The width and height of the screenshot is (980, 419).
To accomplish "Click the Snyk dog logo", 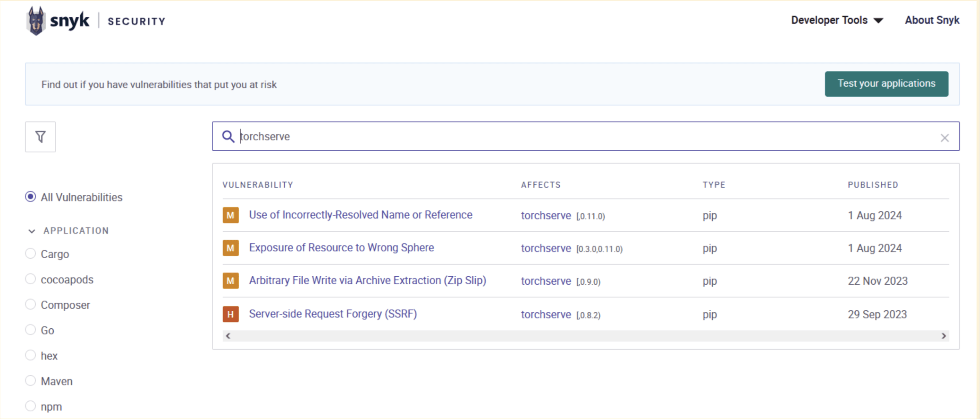I will pos(36,21).
